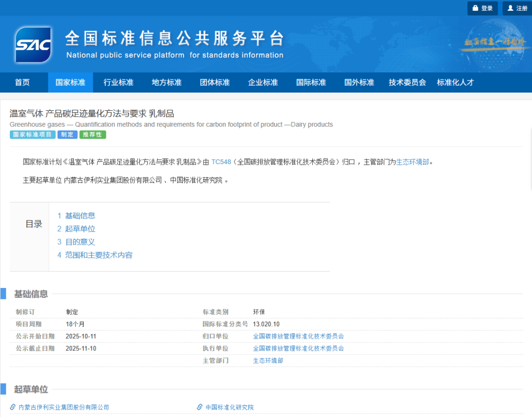Click the green 推荐性 tag
The image size is (532, 417).
pos(93,134)
